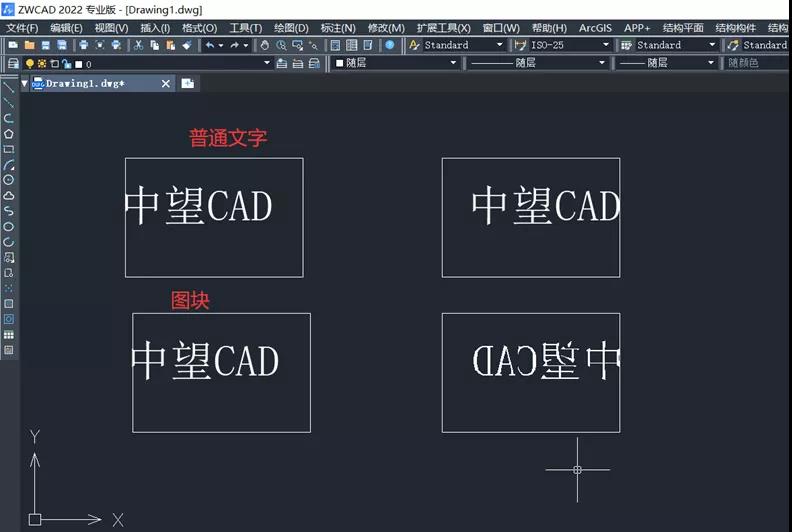This screenshot has height=532, width=792.
Task: Open the ISO-25 dimension style dropdown
Action: (606, 45)
